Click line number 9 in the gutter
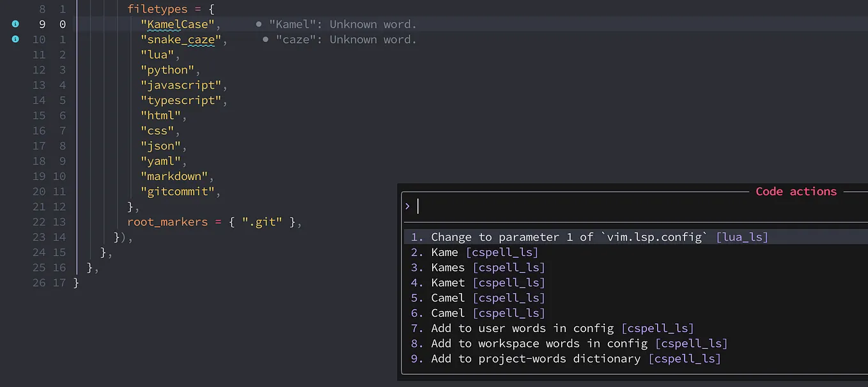This screenshot has width=868, height=387. point(42,24)
